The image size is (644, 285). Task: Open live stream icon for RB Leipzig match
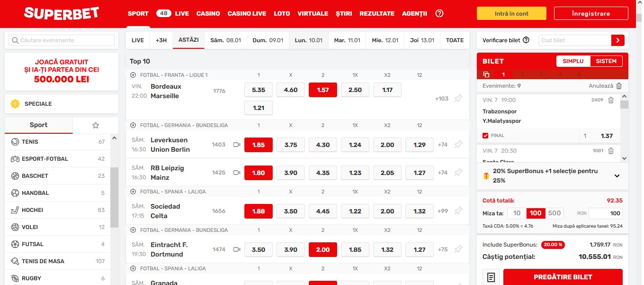(237, 173)
